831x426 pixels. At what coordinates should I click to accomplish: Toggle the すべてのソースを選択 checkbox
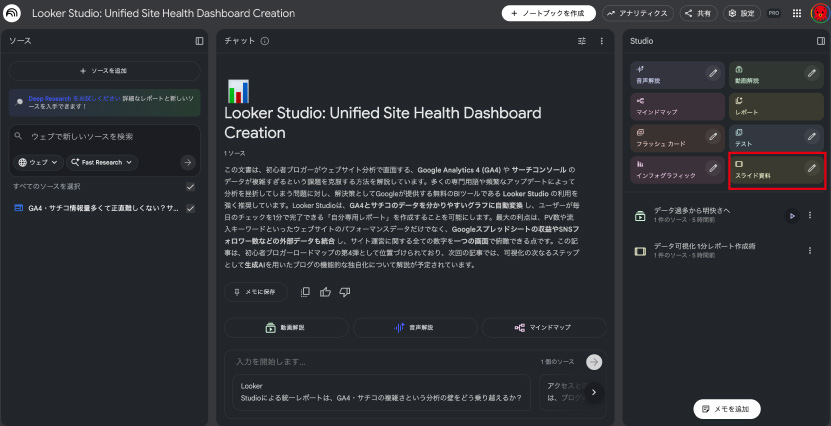coord(190,187)
